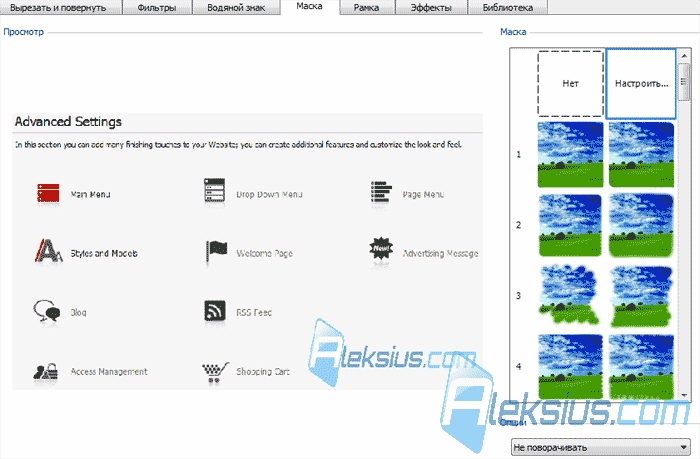Image resolution: width=700 pixels, height=459 pixels.
Task: Click the red Main Menu icon
Action: pyautogui.click(x=48, y=194)
